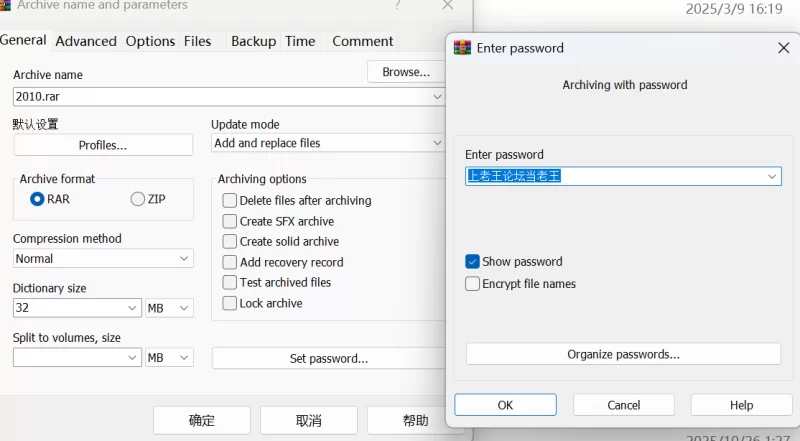Open Organize passwords dialog
Screen dimensions: 800x441
tap(623, 354)
